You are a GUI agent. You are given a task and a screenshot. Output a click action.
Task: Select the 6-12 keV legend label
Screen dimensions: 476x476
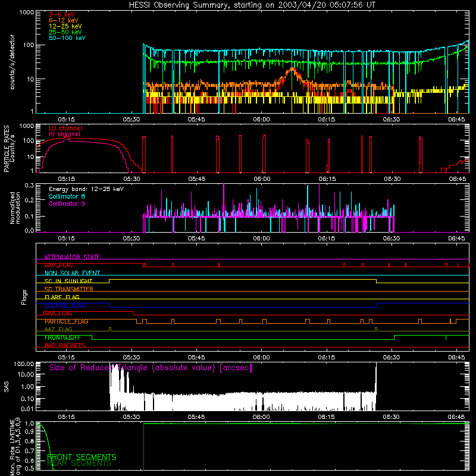pyautogui.click(x=64, y=20)
